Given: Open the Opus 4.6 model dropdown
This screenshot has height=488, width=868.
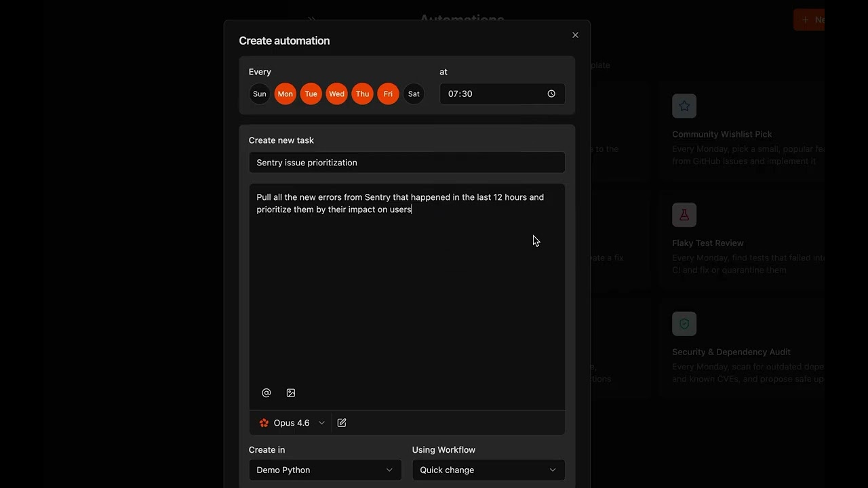Looking at the screenshot, I should [292, 423].
